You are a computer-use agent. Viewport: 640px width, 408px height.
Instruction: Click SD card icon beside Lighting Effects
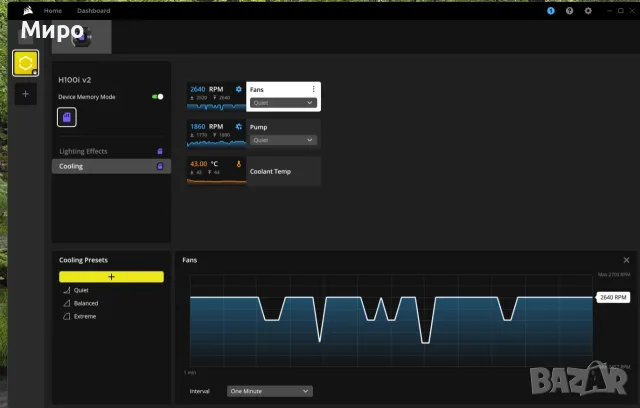point(160,151)
